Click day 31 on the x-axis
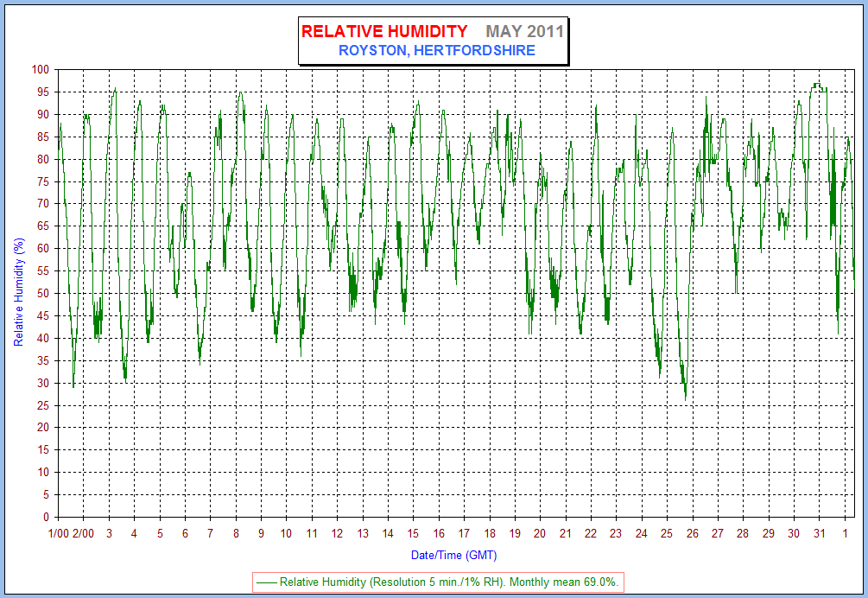Viewport: 868px width, 598px height. click(x=819, y=533)
